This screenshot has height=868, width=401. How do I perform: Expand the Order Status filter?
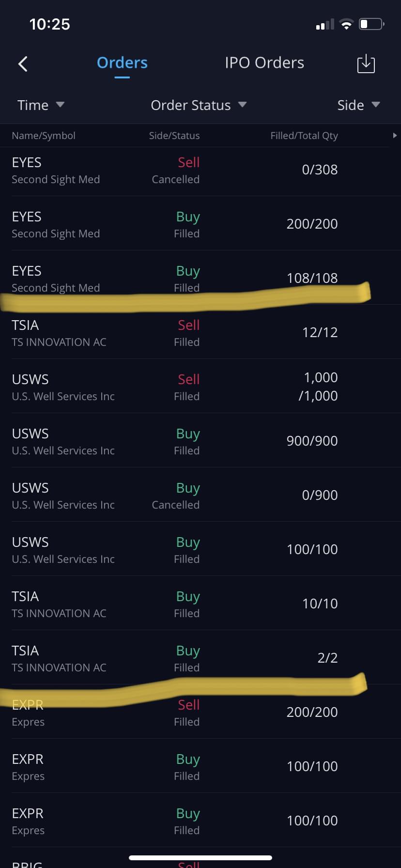click(199, 105)
